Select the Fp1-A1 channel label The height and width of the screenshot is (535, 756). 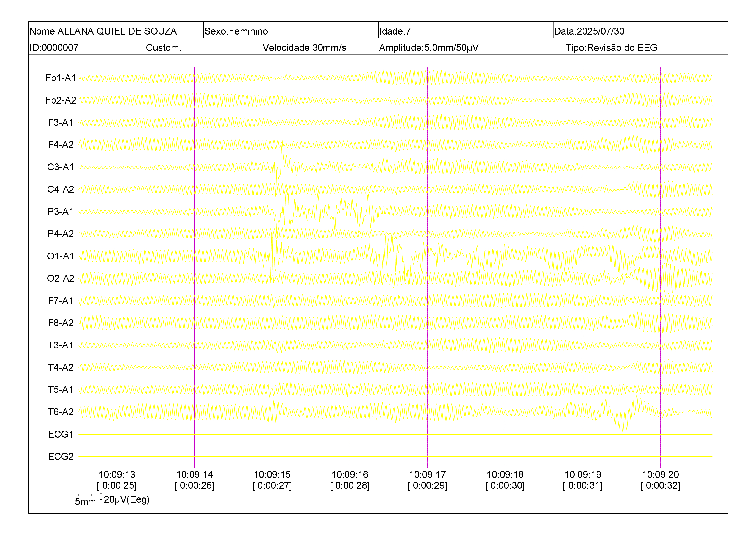(61, 78)
